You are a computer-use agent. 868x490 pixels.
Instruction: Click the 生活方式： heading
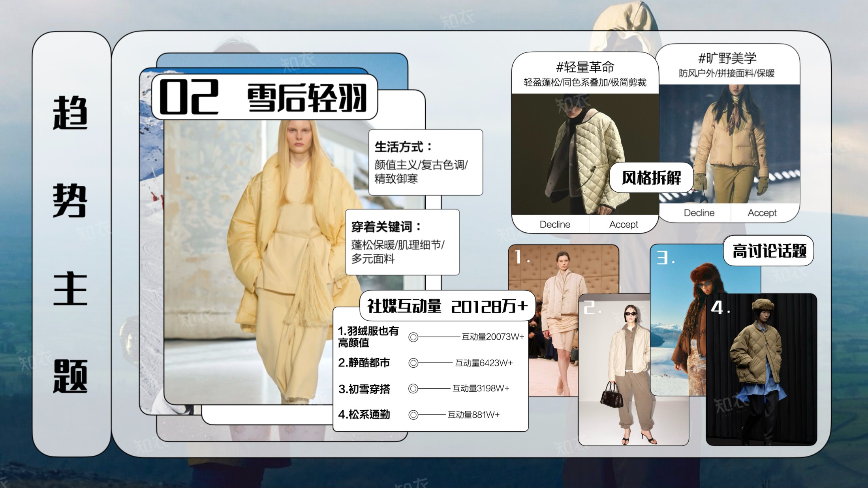point(404,147)
